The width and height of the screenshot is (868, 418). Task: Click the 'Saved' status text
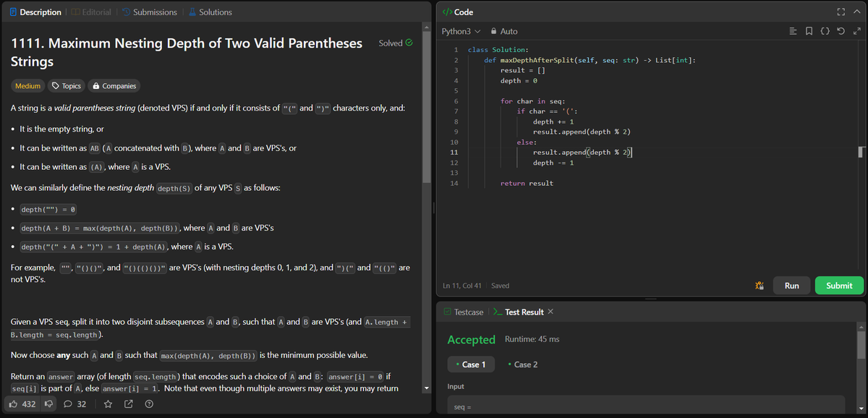(501, 286)
